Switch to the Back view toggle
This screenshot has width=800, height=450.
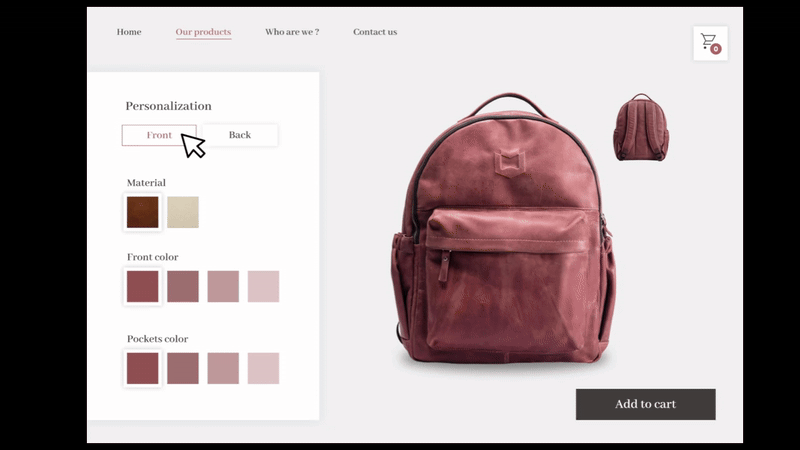tap(240, 135)
